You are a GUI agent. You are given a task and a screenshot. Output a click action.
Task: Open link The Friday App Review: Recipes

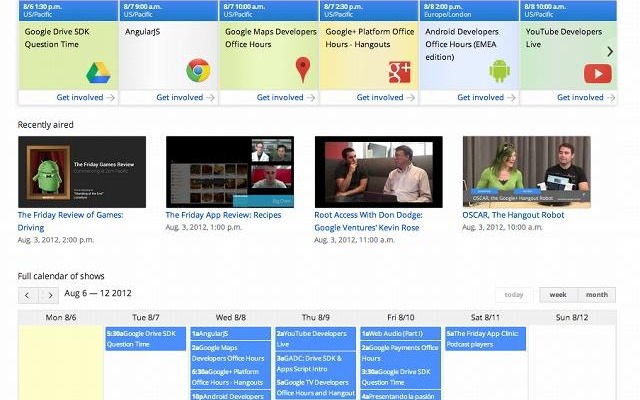[x=223, y=215]
